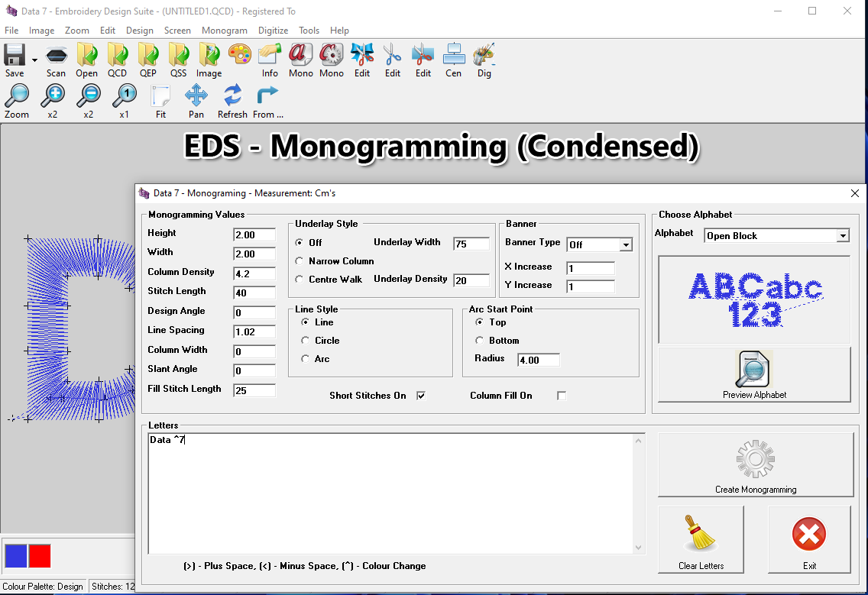Click inside the Letters text area
The height and width of the screenshot is (595, 868).
pos(390,493)
